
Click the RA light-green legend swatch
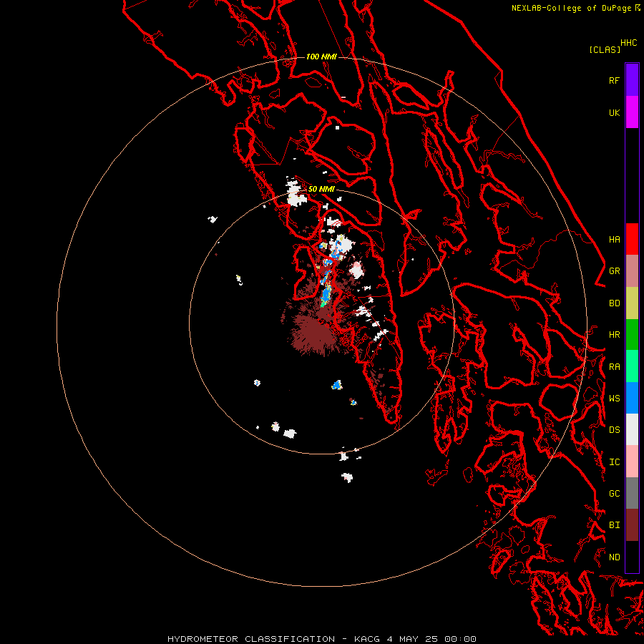632,366
